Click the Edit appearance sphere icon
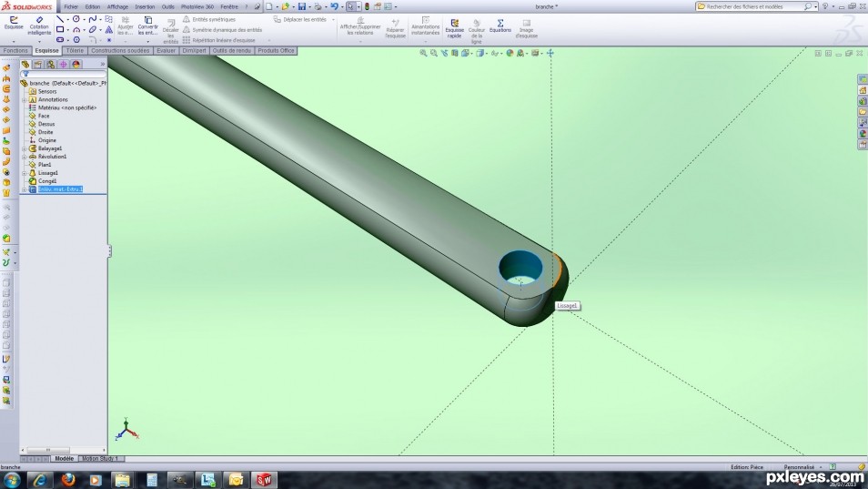The width and height of the screenshot is (868, 489). (x=510, y=53)
